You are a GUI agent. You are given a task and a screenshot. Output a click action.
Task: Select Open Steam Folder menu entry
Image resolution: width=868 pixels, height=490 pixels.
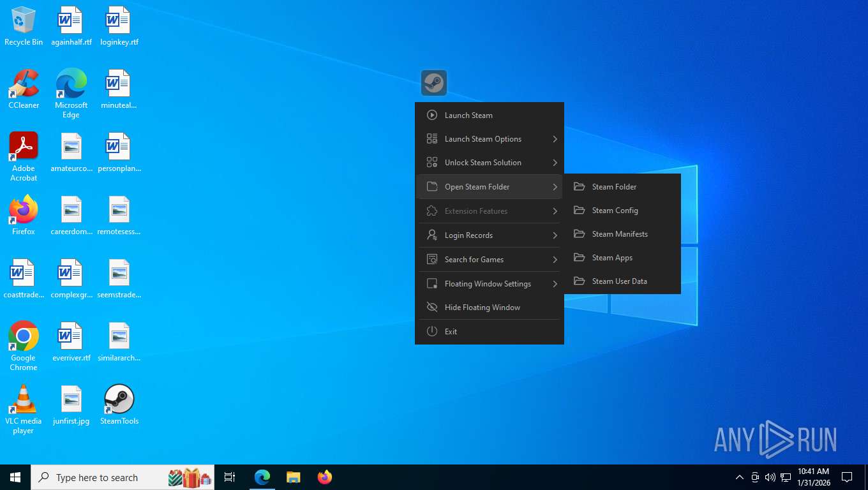[490, 187]
